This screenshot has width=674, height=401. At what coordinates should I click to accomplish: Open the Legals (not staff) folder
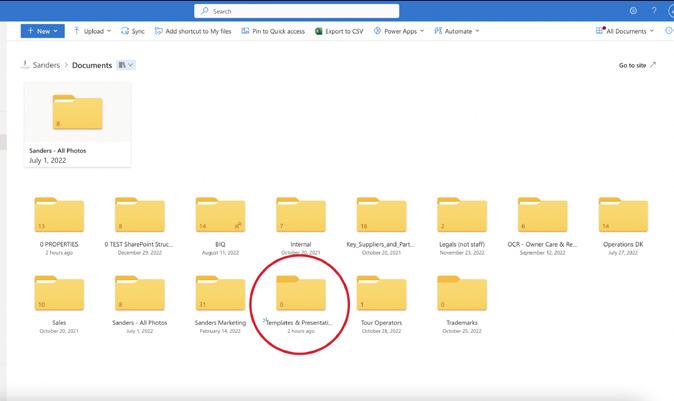tap(462, 215)
